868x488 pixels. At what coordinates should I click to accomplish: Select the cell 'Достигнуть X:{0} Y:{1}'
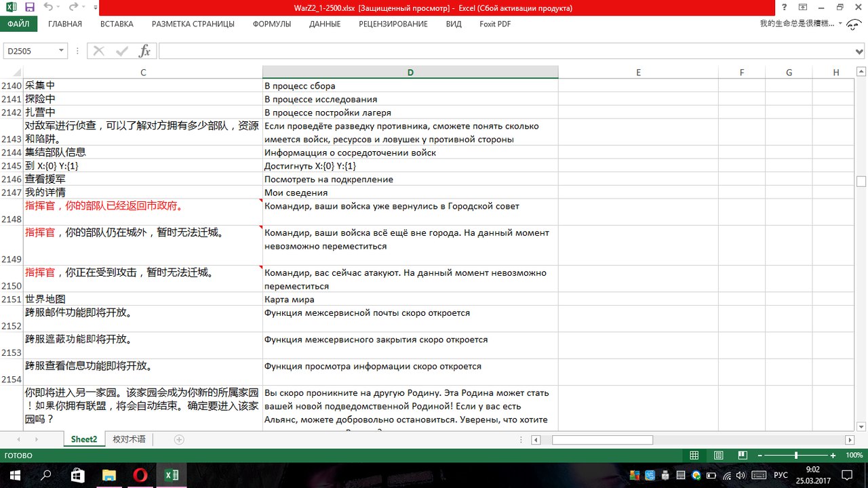coord(410,166)
